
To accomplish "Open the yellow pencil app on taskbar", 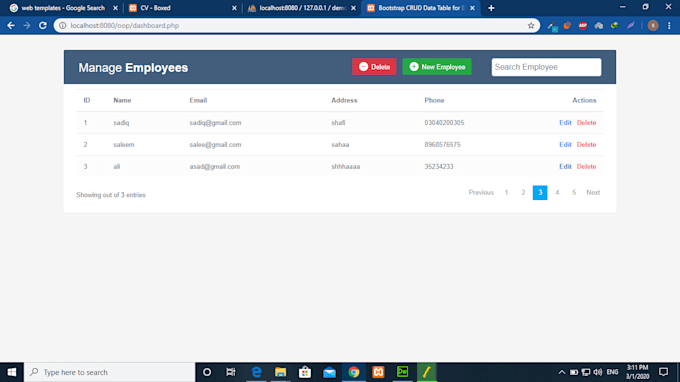I will click(x=427, y=372).
